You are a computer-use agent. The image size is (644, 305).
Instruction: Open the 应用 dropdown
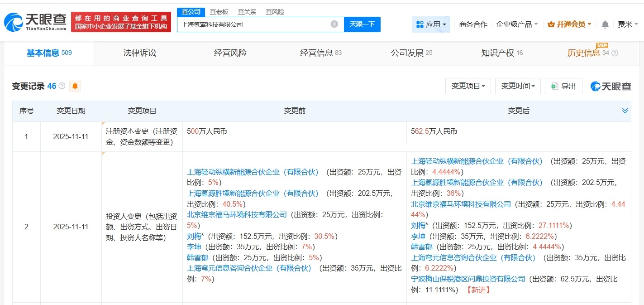point(431,24)
